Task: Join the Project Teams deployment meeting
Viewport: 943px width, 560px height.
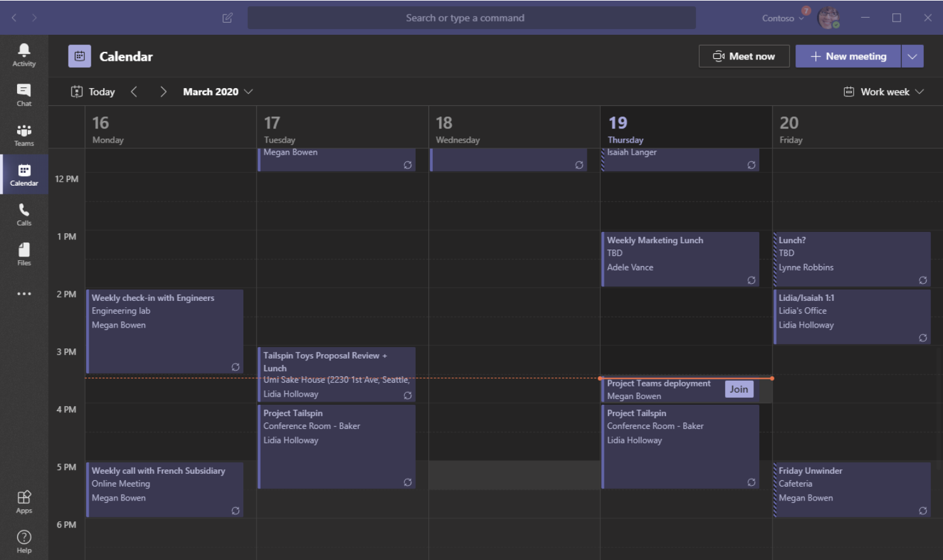Action: tap(738, 389)
